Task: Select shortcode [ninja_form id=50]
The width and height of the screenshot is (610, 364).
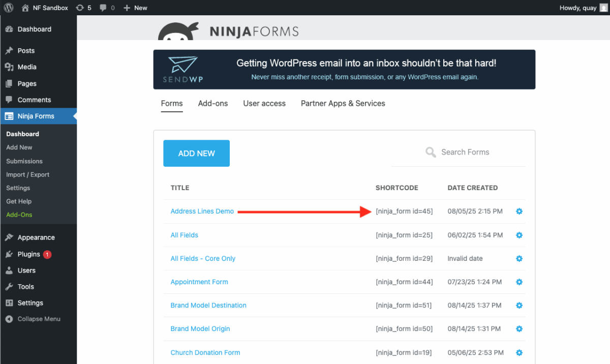Action: click(x=404, y=329)
